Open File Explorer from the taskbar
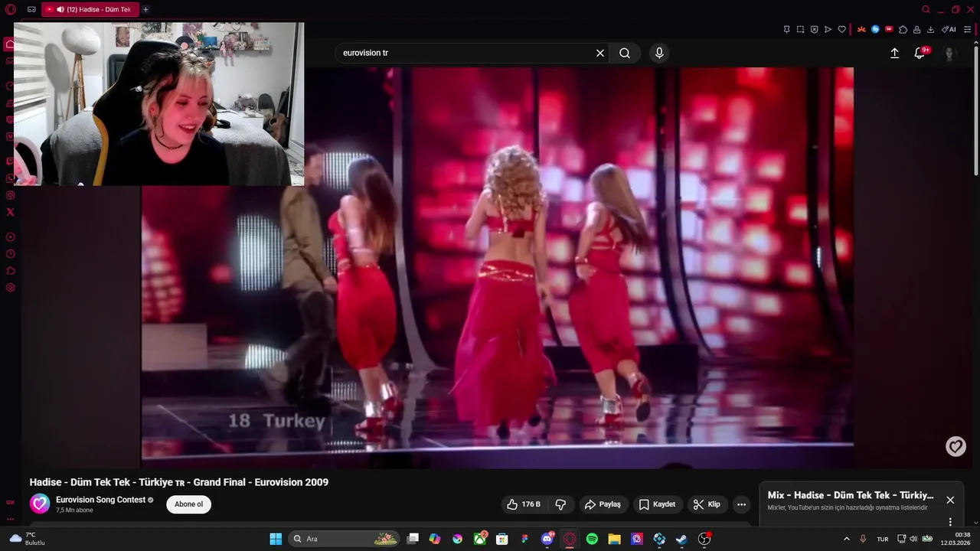Screen dimensions: 980x551 click(x=614, y=539)
